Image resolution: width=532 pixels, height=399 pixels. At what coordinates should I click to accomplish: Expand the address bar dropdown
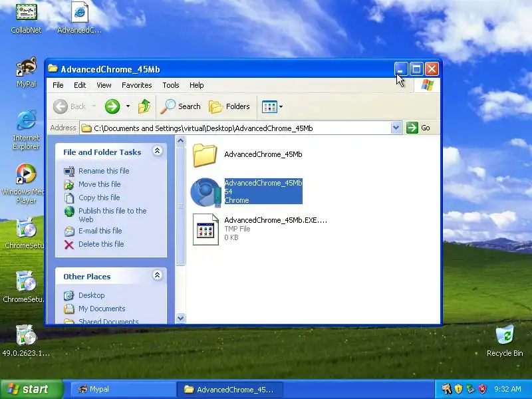(x=396, y=128)
